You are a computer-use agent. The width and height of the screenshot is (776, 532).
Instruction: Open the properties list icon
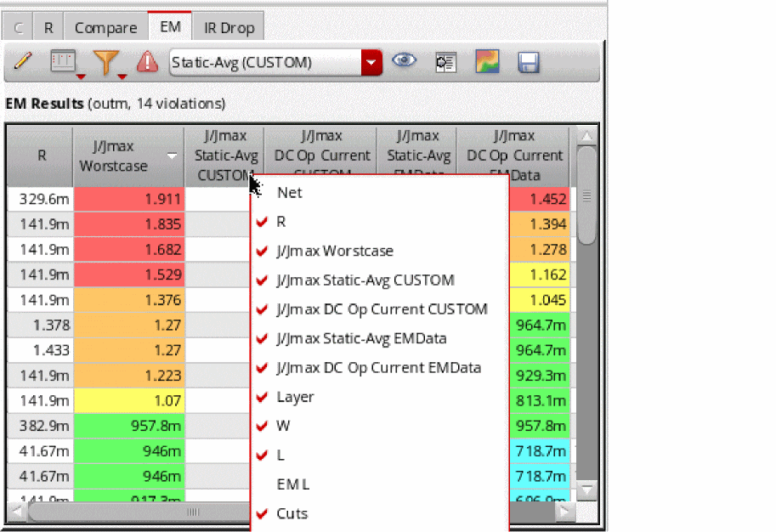(445, 62)
